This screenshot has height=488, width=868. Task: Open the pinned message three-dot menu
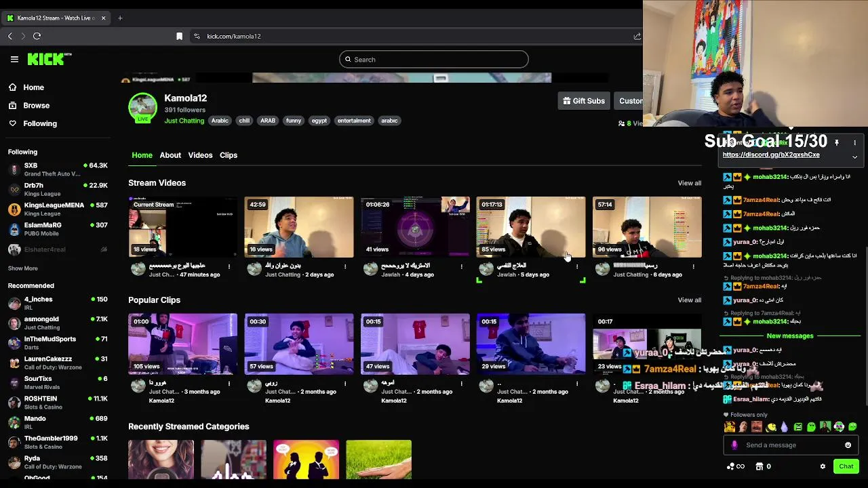click(x=854, y=142)
